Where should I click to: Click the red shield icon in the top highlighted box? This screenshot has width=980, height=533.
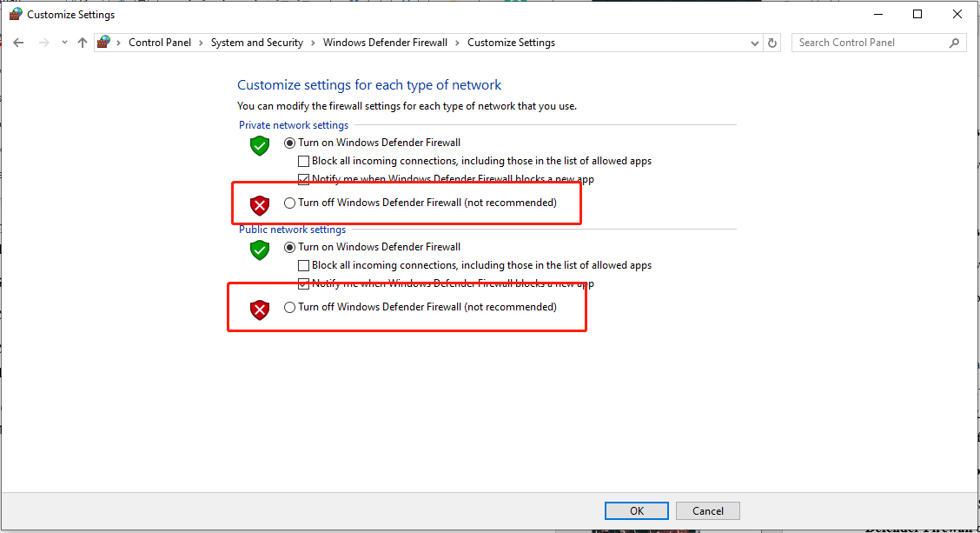(259, 205)
